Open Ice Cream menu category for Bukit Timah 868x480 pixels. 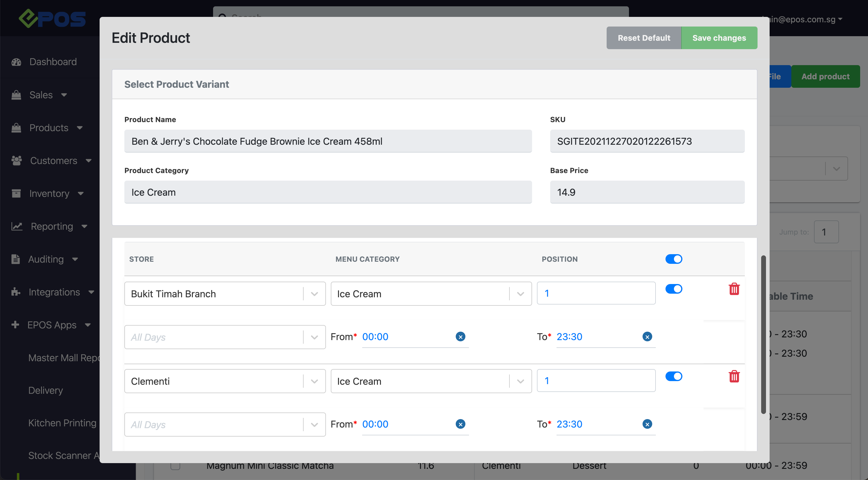click(x=431, y=294)
